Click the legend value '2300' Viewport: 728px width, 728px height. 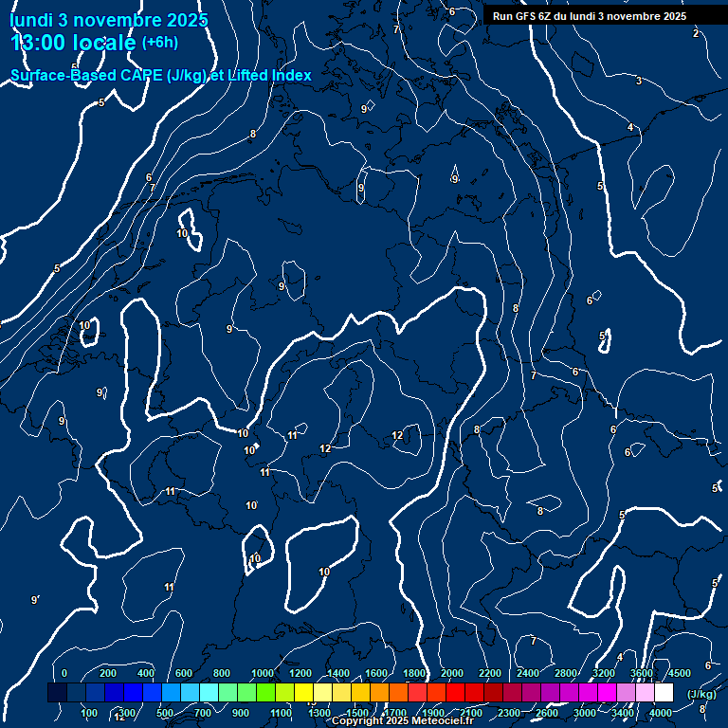point(509,713)
